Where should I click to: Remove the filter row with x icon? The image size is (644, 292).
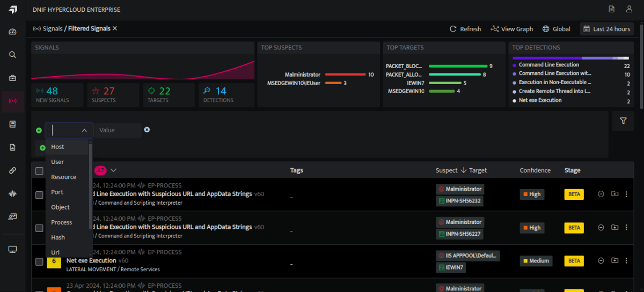[x=147, y=130]
